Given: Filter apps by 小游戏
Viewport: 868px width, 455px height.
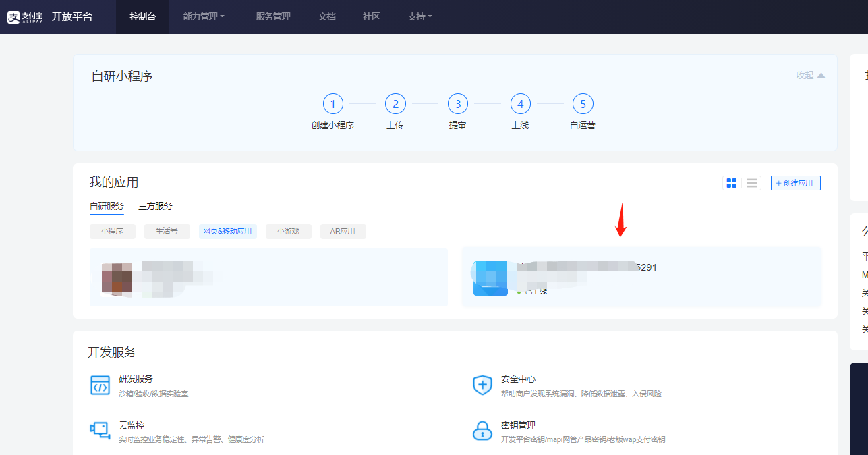Looking at the screenshot, I should point(289,232).
